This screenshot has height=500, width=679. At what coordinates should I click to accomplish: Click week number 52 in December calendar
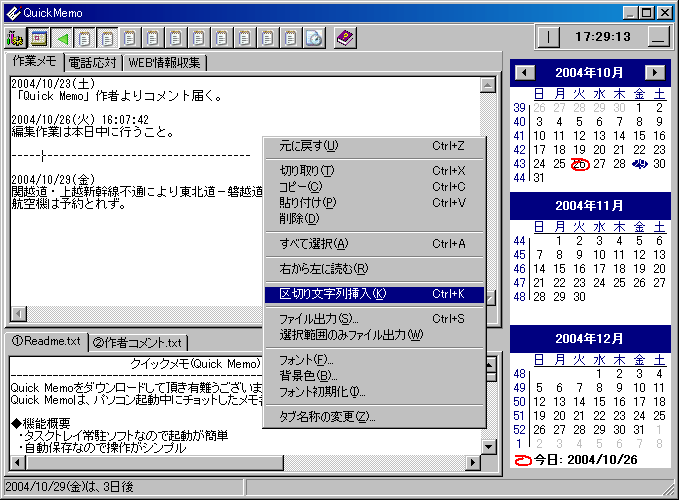tap(519, 429)
